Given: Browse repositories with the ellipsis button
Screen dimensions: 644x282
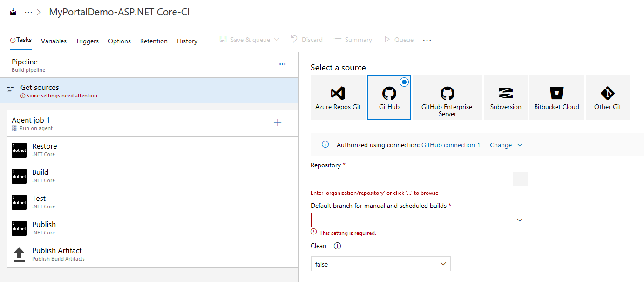Looking at the screenshot, I should [520, 179].
